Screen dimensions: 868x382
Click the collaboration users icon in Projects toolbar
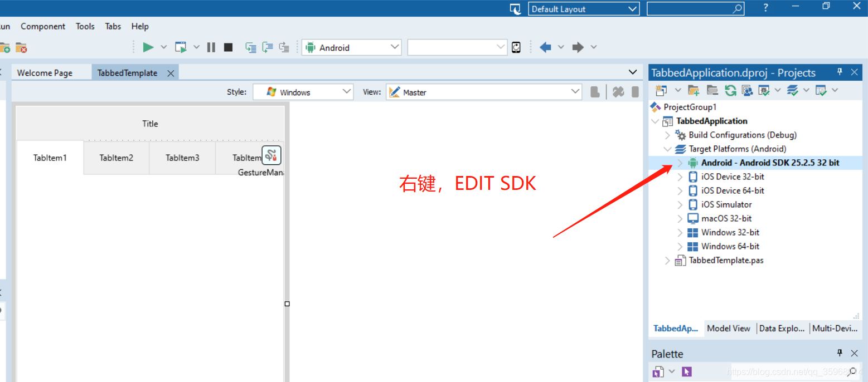click(748, 90)
